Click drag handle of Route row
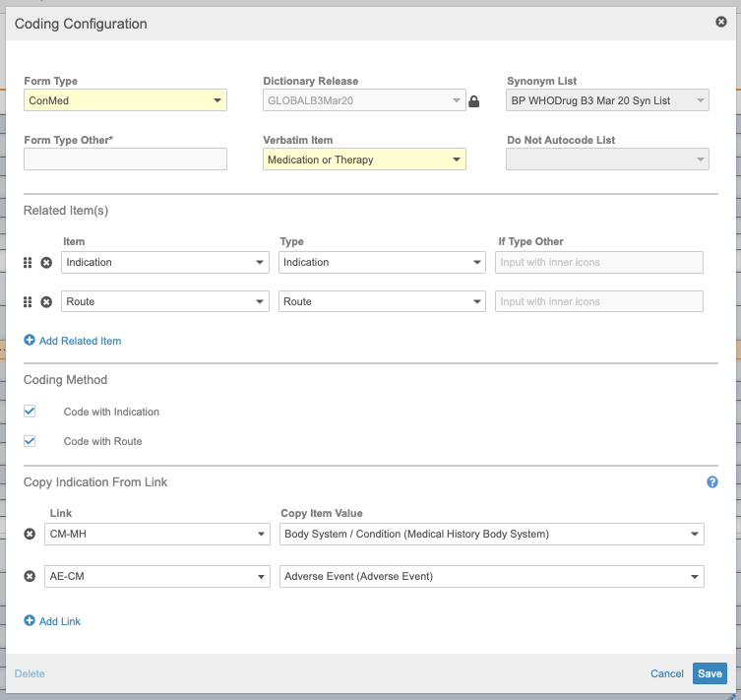Viewport: 741px width, 700px height. pos(29,302)
